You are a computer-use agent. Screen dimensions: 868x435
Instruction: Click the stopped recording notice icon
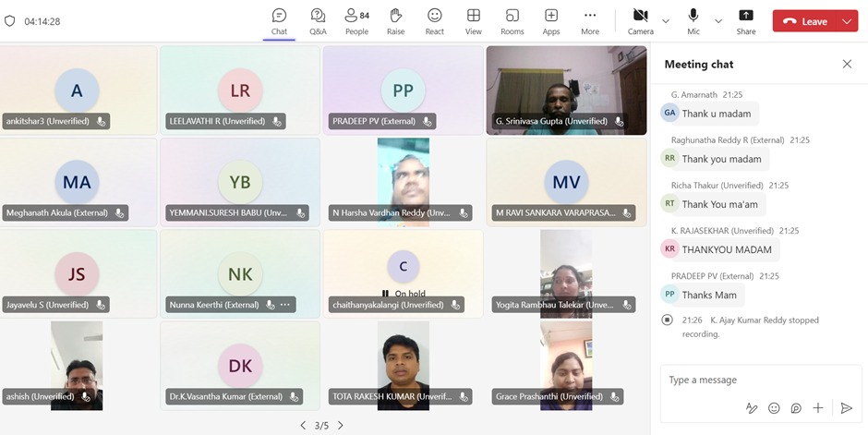(667, 320)
